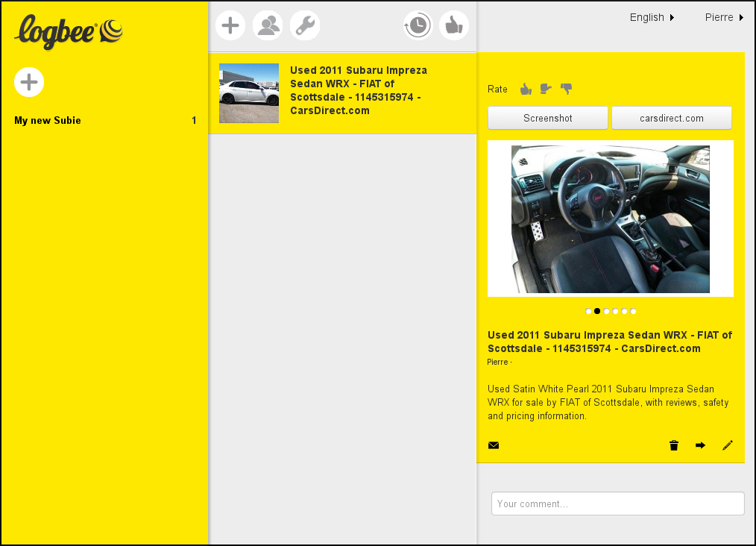Switch to the carsdirect.com view
This screenshot has width=756, height=546.
(671, 117)
